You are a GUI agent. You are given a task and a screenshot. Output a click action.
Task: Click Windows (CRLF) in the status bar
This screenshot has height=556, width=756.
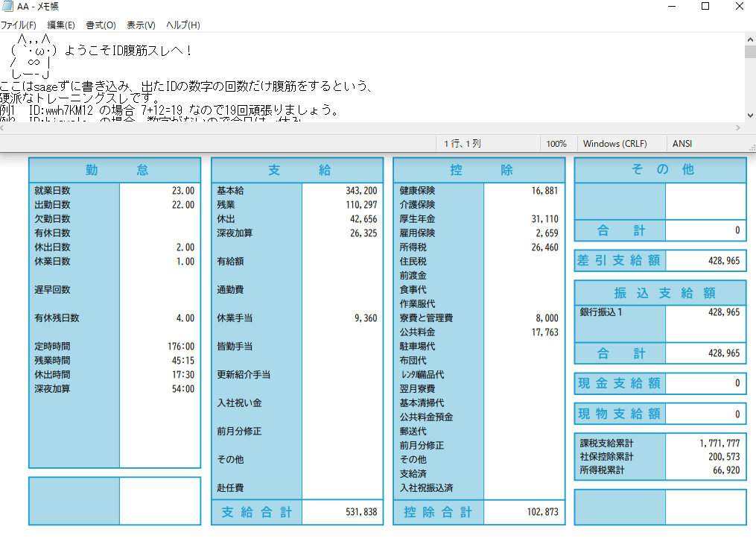pos(614,143)
